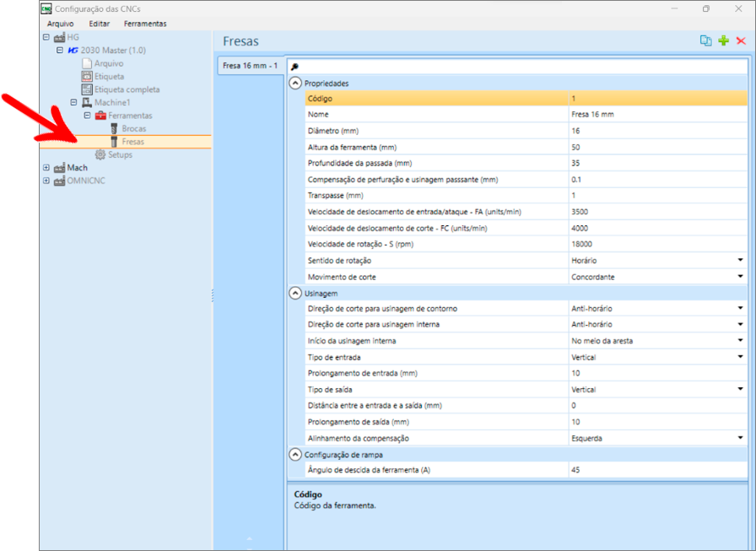The image size is (756, 551).
Task: Collapse the Ferramentas node
Action: coord(87,116)
